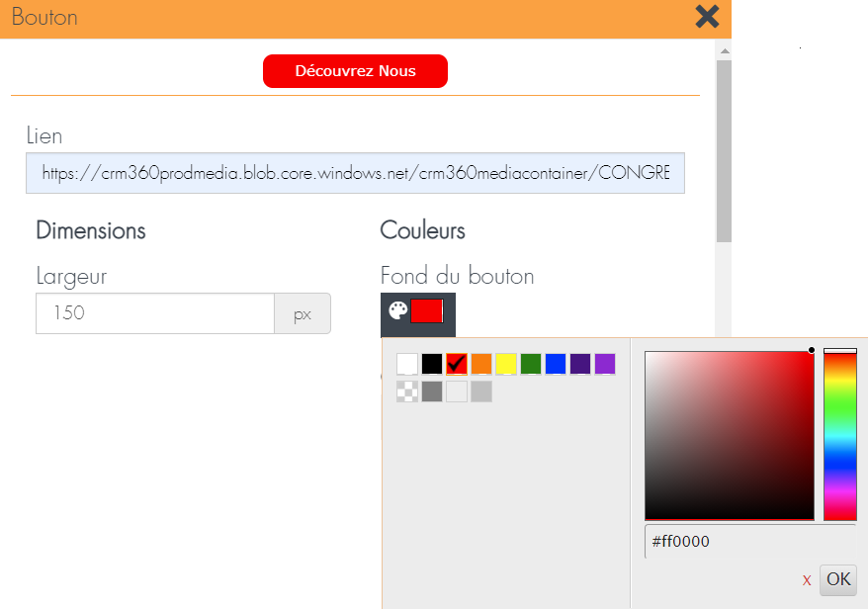
Task: Select the purple color swatch
Action: click(605, 364)
